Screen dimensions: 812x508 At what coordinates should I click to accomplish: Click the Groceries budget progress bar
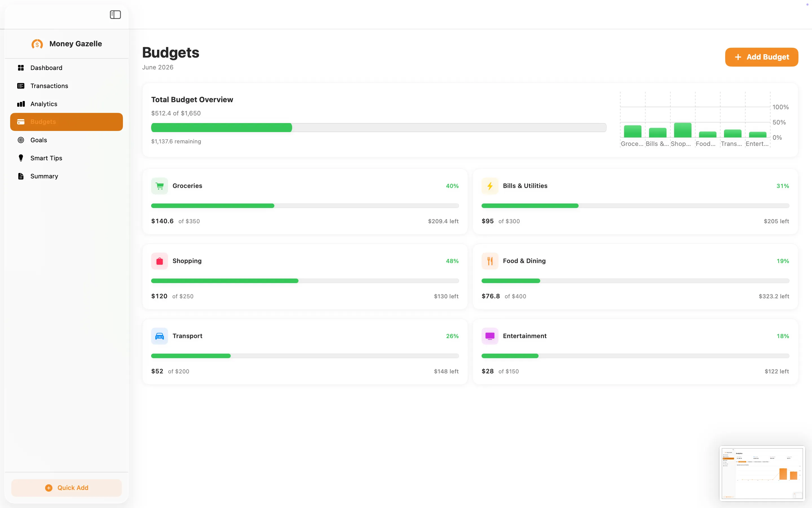point(305,206)
